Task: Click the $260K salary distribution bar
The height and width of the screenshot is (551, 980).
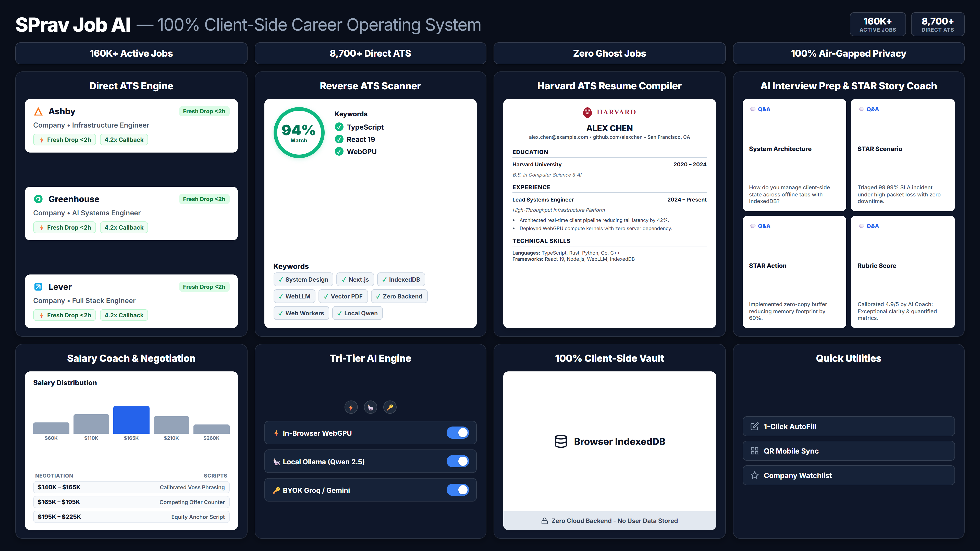Action: (212, 429)
